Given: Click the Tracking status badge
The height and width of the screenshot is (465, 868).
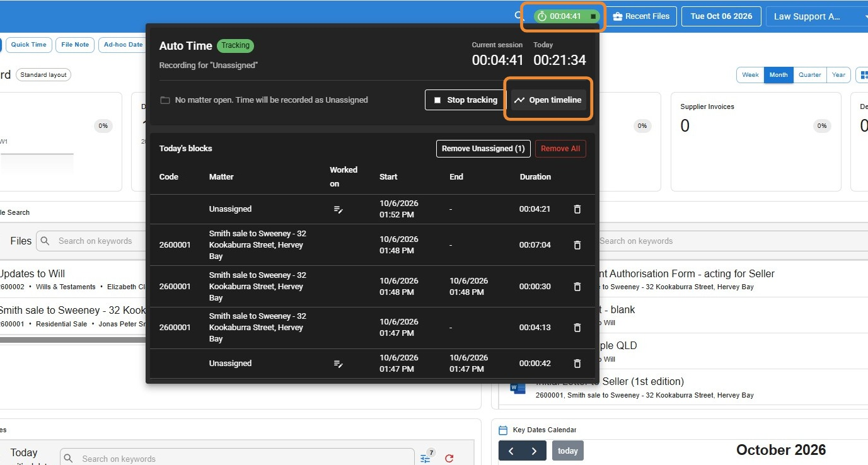Looking at the screenshot, I should 235,45.
